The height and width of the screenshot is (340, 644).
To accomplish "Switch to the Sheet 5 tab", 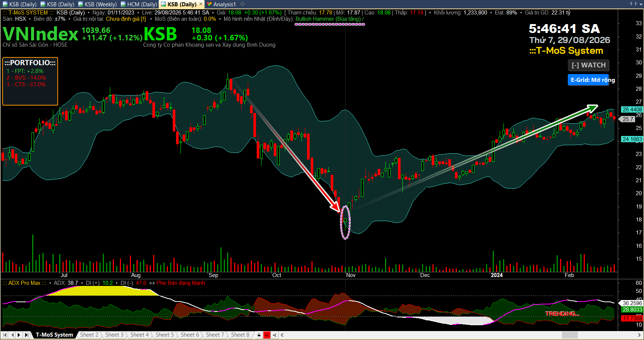I will tap(165, 335).
